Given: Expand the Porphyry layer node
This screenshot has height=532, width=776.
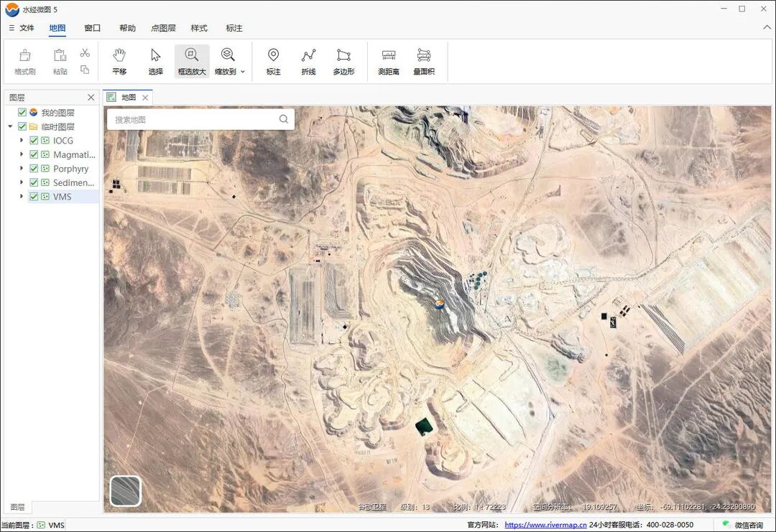Looking at the screenshot, I should 22,169.
